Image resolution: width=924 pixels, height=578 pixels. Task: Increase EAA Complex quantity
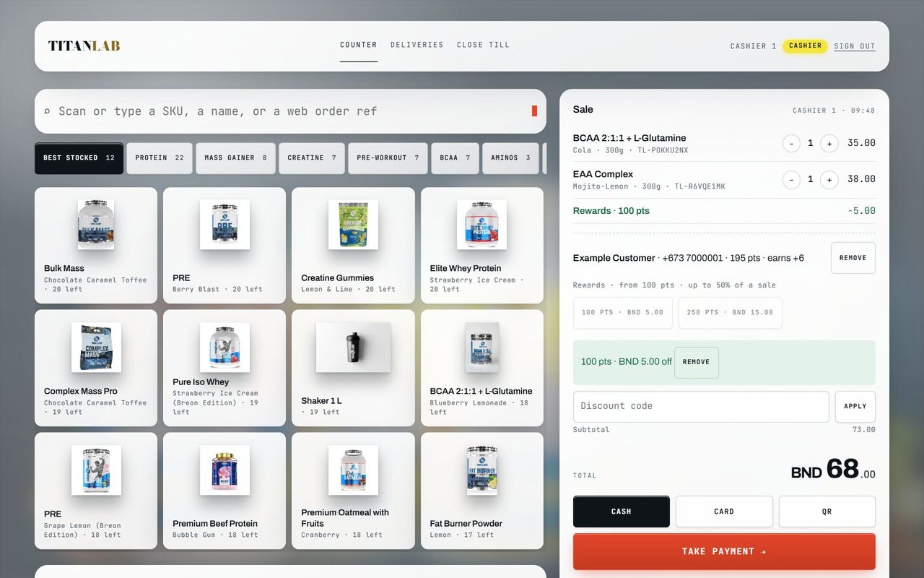(829, 179)
